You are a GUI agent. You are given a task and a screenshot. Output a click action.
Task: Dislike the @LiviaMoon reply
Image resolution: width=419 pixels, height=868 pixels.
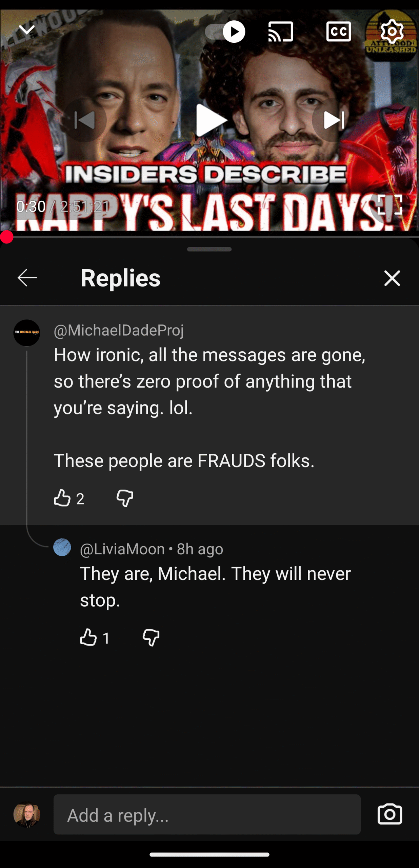(151, 637)
